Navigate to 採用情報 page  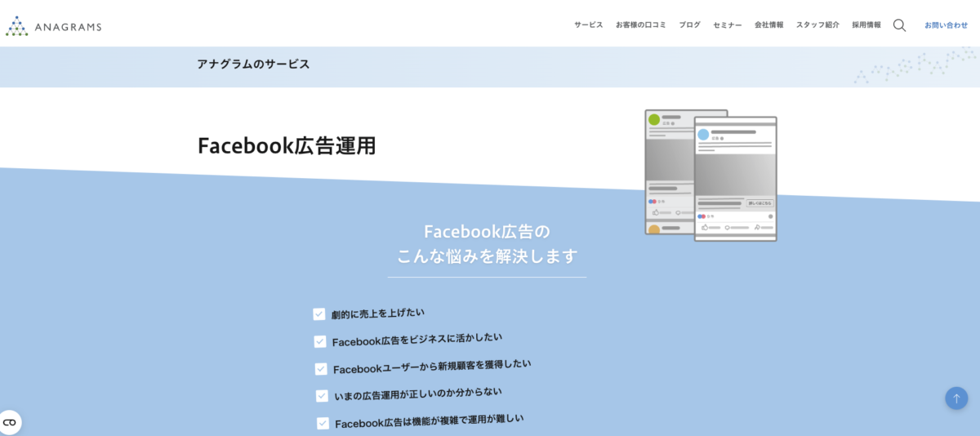tap(866, 25)
